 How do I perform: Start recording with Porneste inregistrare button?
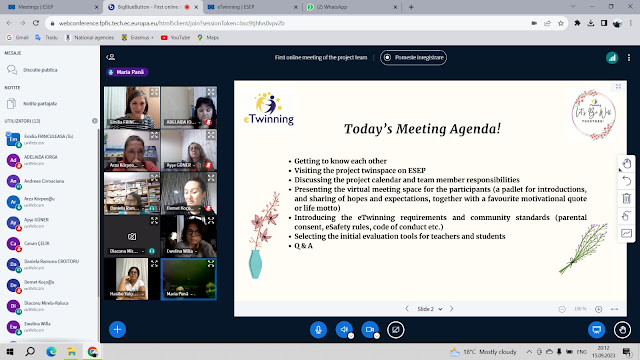[x=413, y=58]
